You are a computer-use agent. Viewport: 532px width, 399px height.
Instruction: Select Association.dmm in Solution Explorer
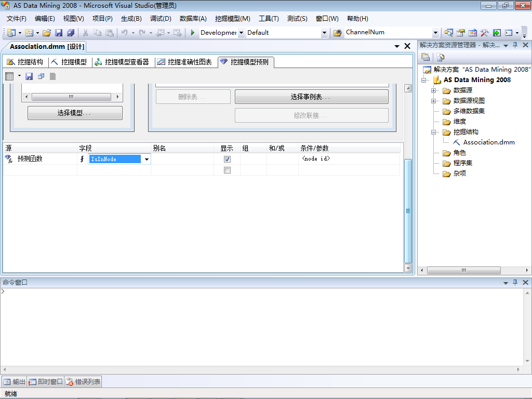[489, 142]
